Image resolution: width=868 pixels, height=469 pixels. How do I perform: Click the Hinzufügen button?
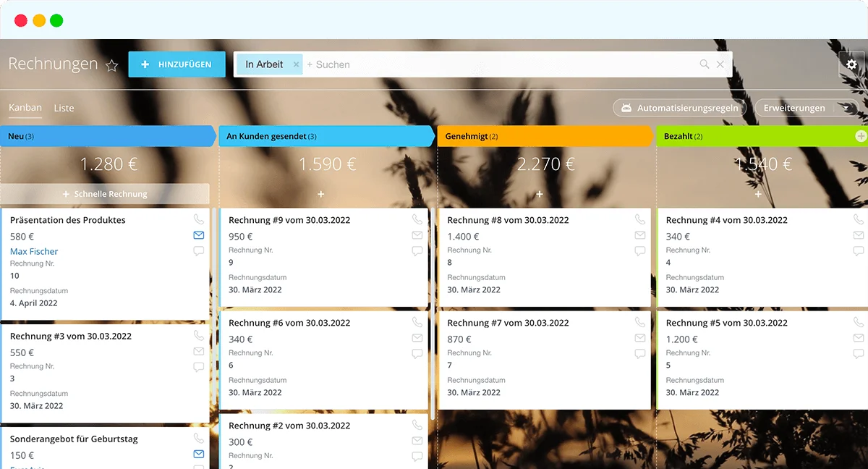(x=177, y=64)
